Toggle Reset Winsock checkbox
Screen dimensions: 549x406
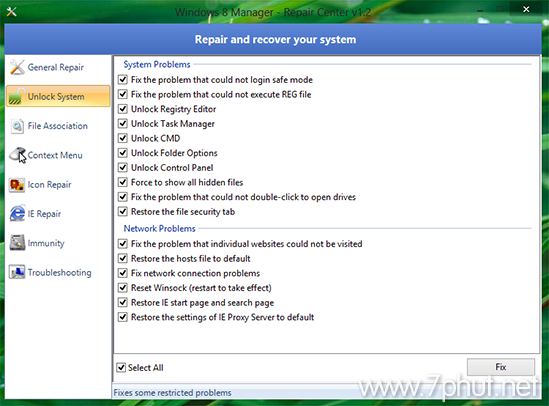coord(123,288)
